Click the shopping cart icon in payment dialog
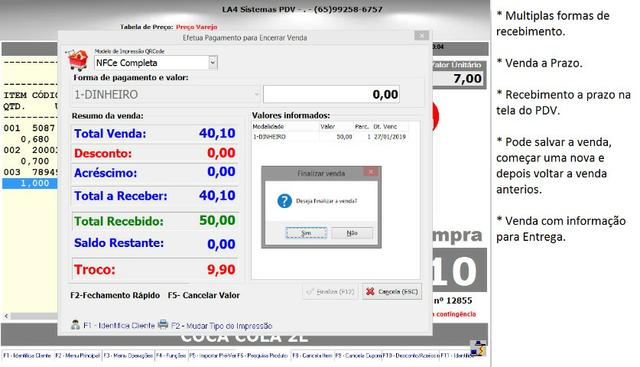This screenshot has width=640, height=367. tap(78, 60)
